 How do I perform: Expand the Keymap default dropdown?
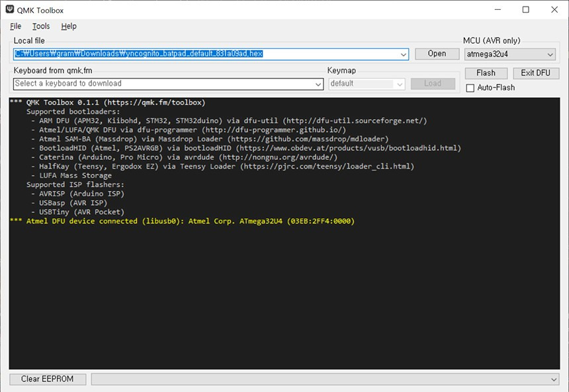[x=400, y=84]
